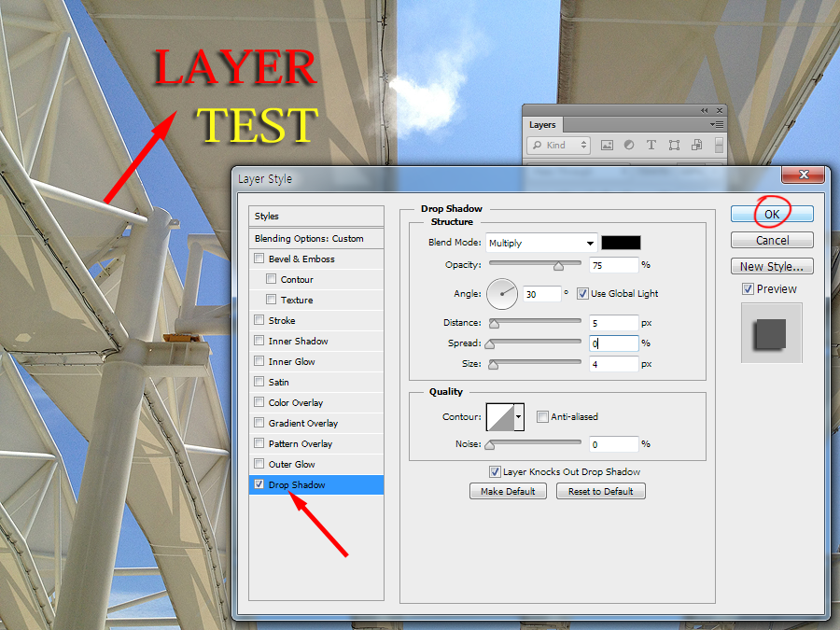Screen dimensions: 840x630
Task: Click the Distance slider handle
Action: click(494, 324)
